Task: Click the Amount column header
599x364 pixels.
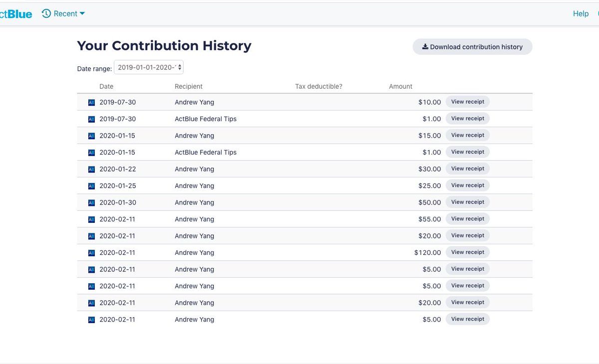Action: 400,86
